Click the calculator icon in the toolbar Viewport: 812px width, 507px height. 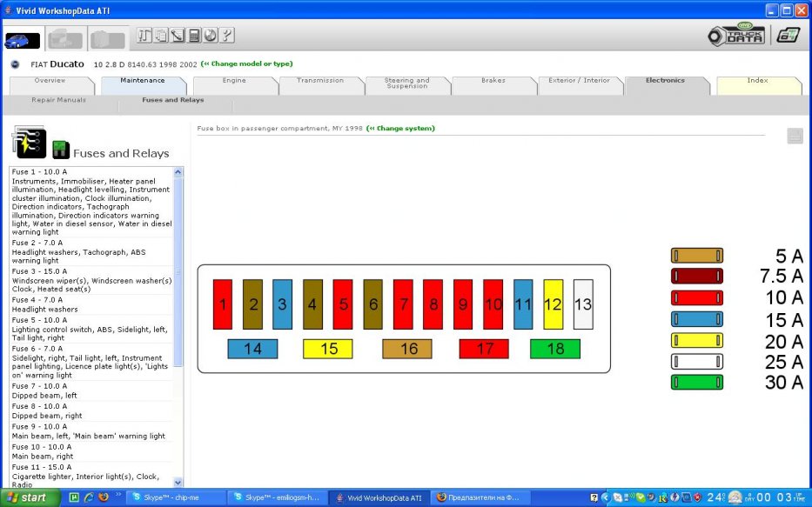tap(194, 36)
